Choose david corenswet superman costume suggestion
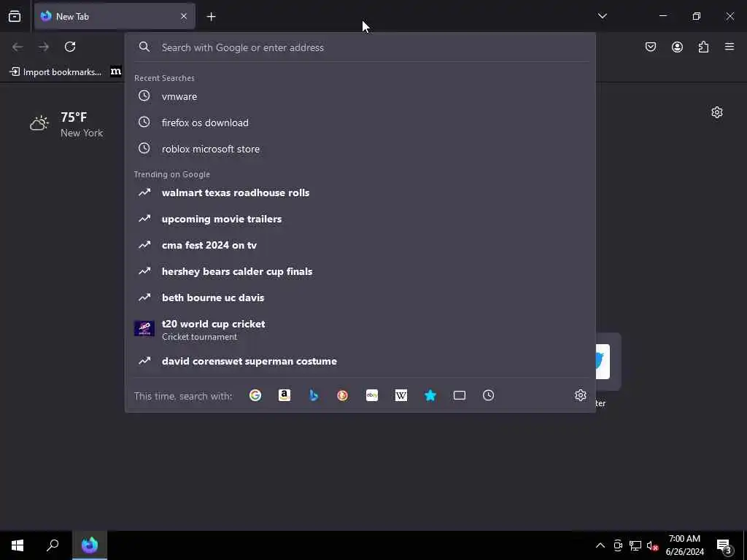The image size is (747, 560). click(360, 361)
